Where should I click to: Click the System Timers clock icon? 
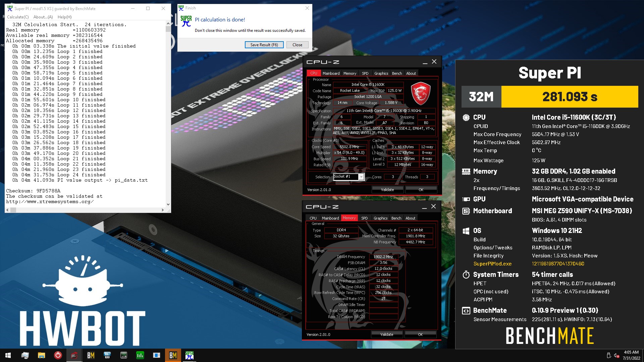pos(466,275)
